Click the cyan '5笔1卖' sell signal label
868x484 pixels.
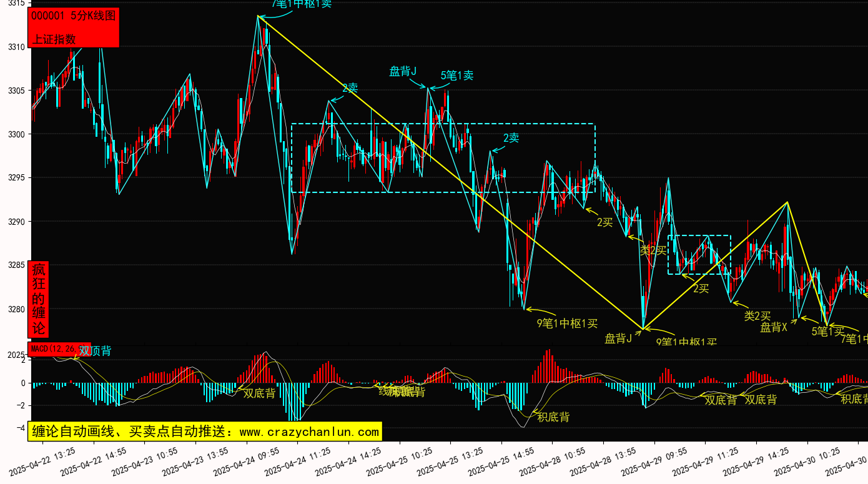457,76
